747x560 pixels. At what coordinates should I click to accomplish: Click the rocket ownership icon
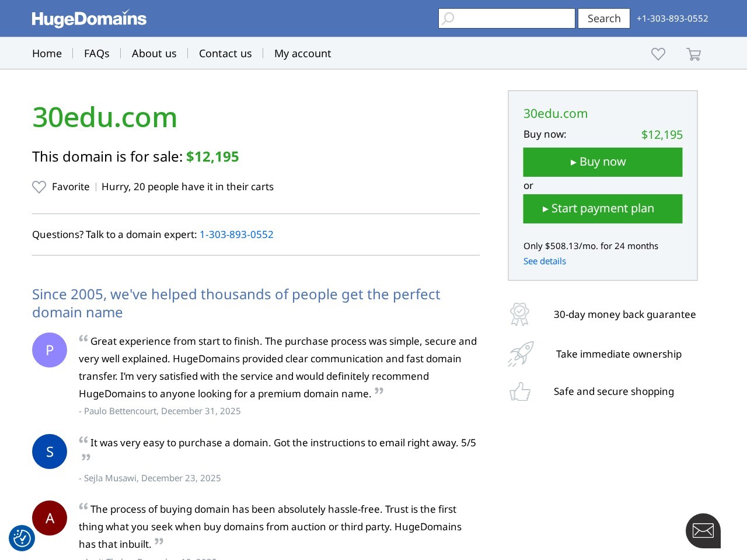pyautogui.click(x=521, y=354)
